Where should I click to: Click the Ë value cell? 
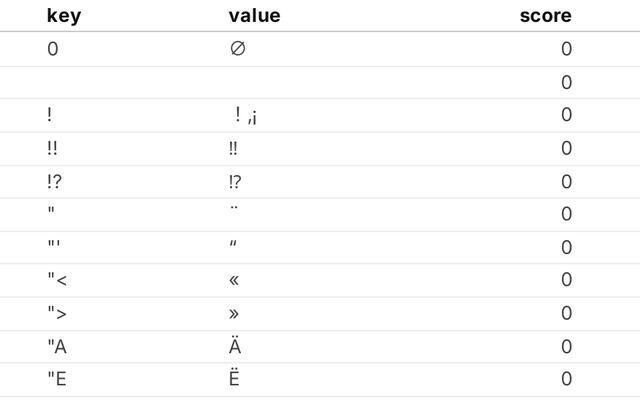pyautogui.click(x=235, y=379)
